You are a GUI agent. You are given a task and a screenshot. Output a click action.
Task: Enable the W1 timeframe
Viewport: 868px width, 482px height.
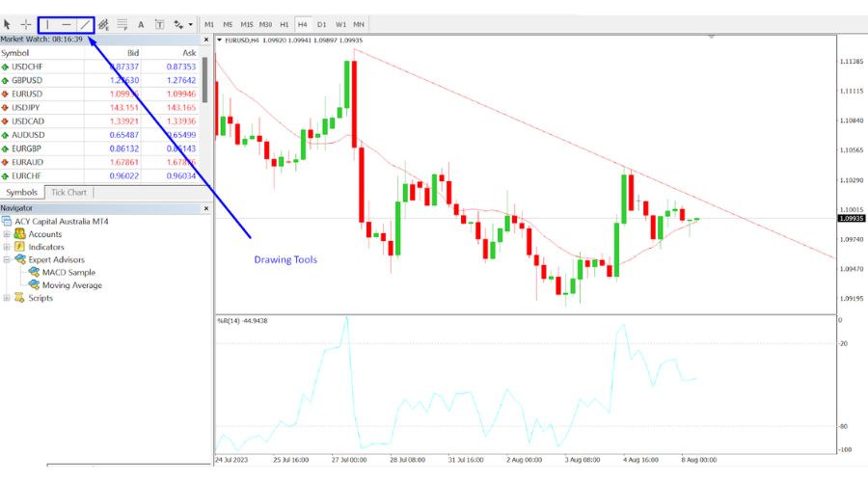point(340,23)
